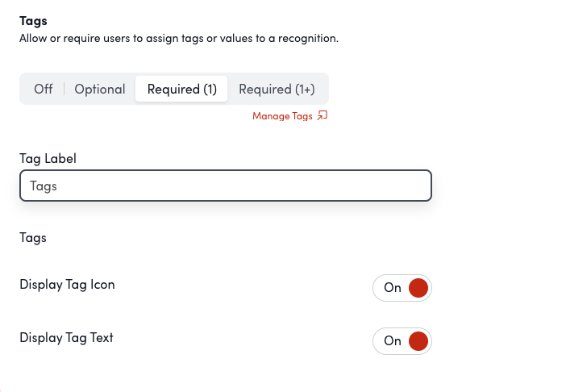
Task: Click the Tag Label input field
Action: click(x=226, y=186)
